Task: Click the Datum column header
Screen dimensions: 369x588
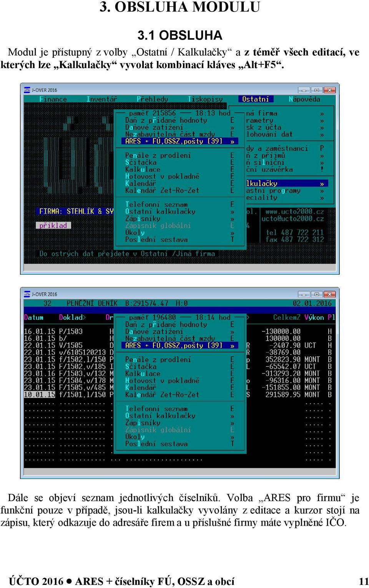Action: [34, 317]
